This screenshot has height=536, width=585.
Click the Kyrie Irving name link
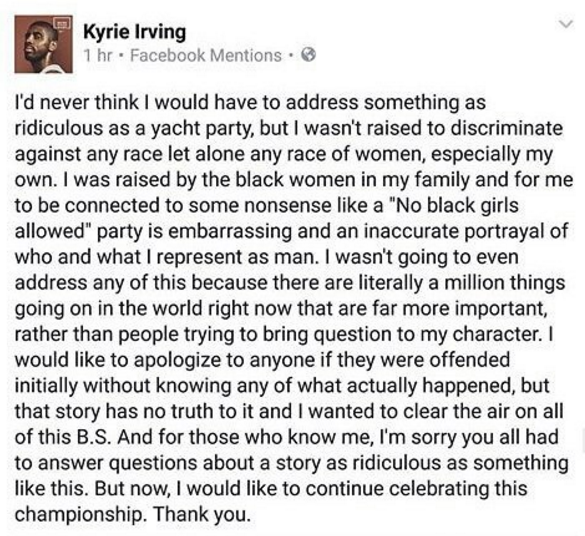coord(135,32)
